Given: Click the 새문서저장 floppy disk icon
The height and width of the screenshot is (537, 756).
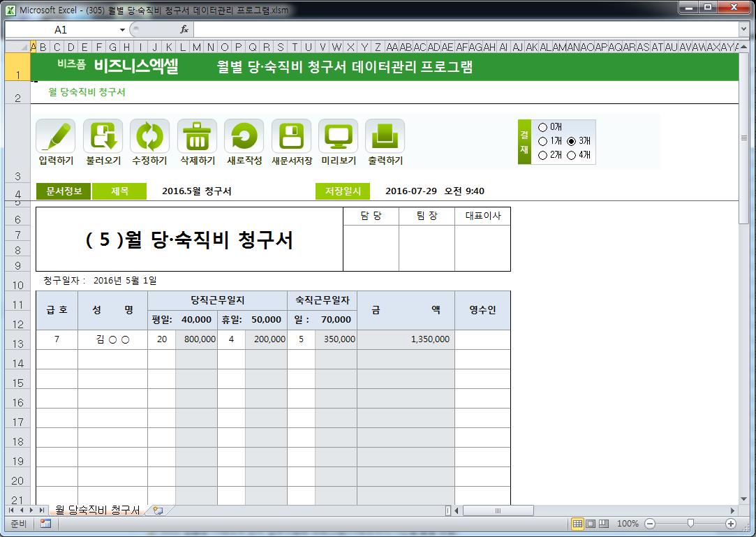Looking at the screenshot, I should pyautogui.click(x=291, y=137).
